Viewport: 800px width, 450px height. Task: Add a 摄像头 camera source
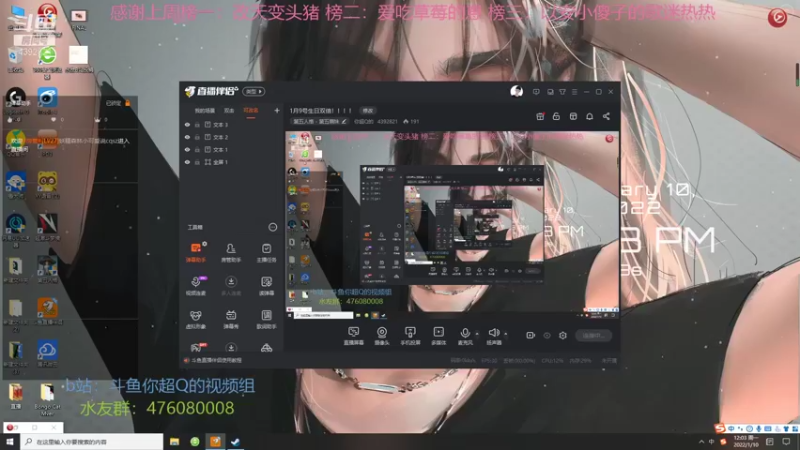382,336
